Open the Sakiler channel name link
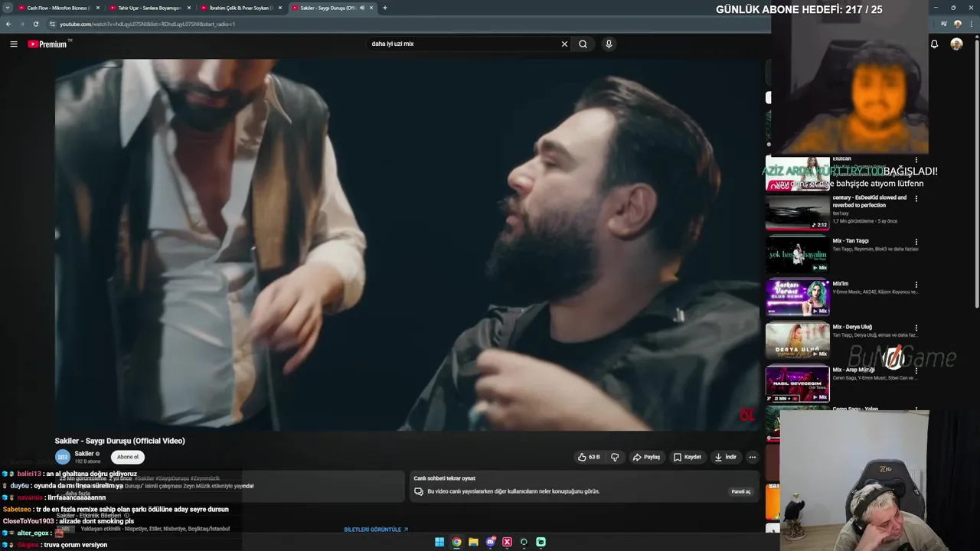Viewport: 980px width, 551px height. (x=84, y=454)
